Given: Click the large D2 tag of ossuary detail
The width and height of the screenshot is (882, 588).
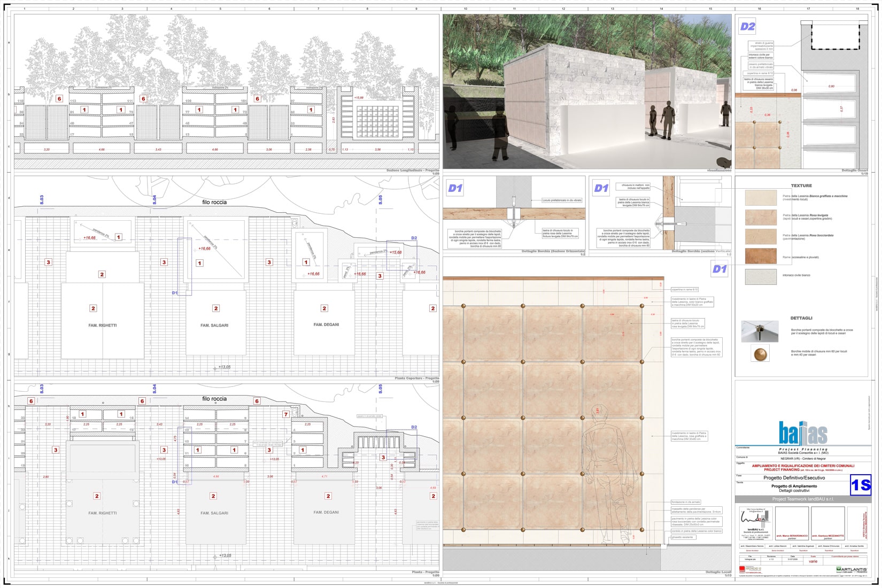Looking at the screenshot, I should coord(747,26).
